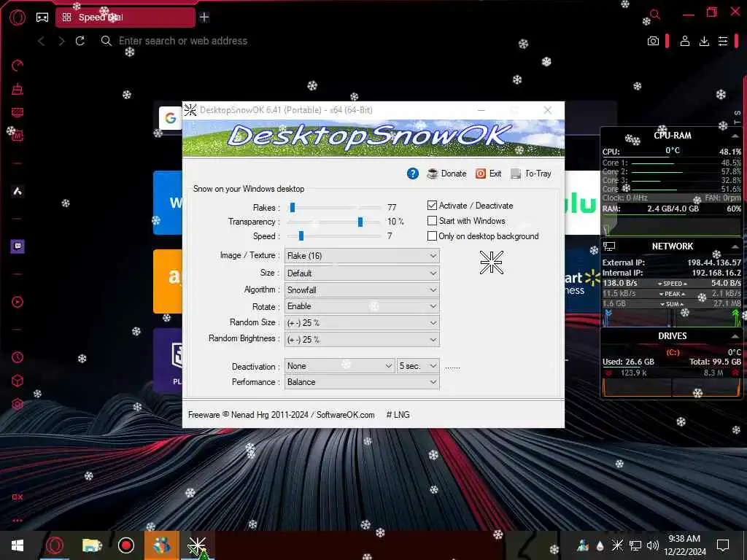Open Opera GX from the taskbar

(x=54, y=545)
